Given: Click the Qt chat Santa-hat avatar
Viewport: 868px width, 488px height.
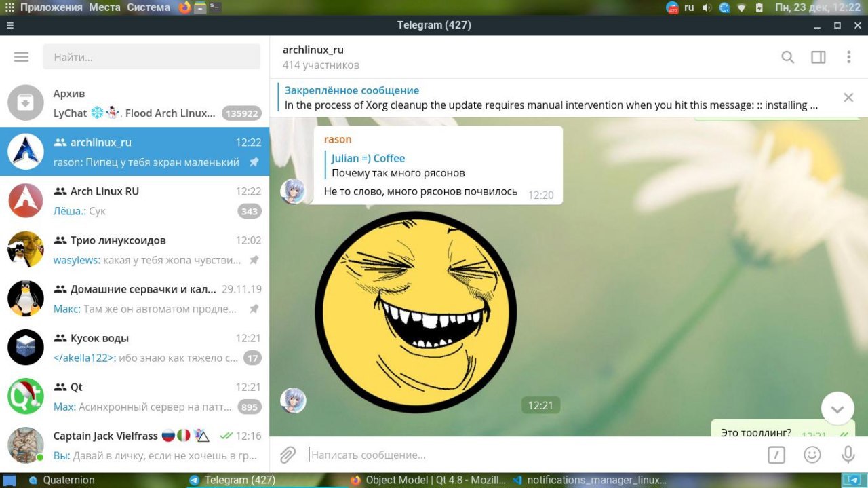Looking at the screenshot, I should (26, 396).
